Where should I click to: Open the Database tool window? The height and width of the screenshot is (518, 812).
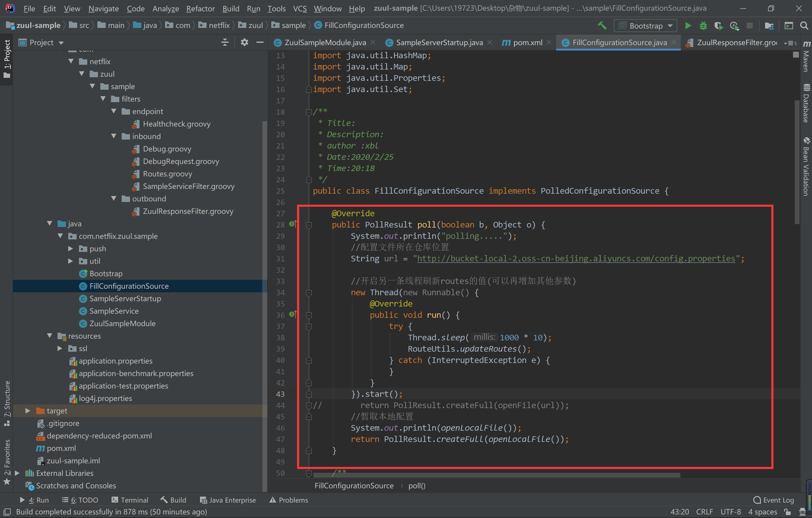click(x=806, y=103)
